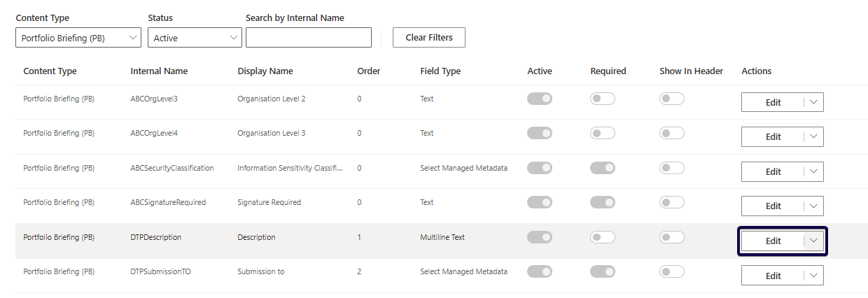Screen dimensions: 868x298
Task: Toggle Required switch for DTPSubmissionTO
Action: pyautogui.click(x=602, y=271)
